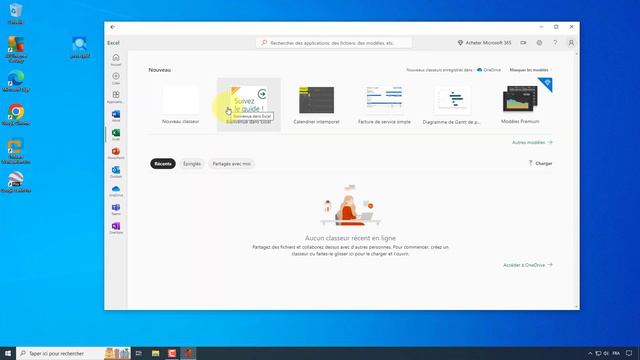Viewport: 640px width, 360px height.
Task: Click Acheter Microsoft 365
Action: click(484, 42)
